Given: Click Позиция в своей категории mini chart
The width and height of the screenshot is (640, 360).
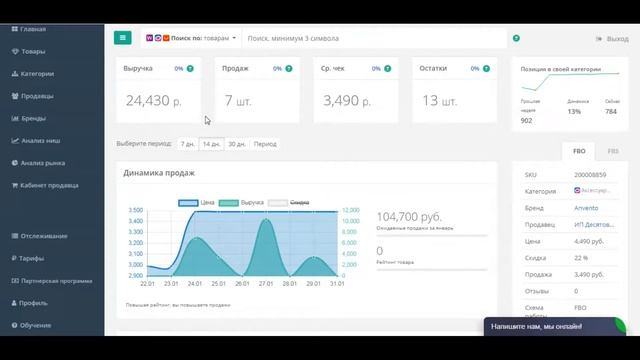Looking at the screenshot, I should point(570,82).
